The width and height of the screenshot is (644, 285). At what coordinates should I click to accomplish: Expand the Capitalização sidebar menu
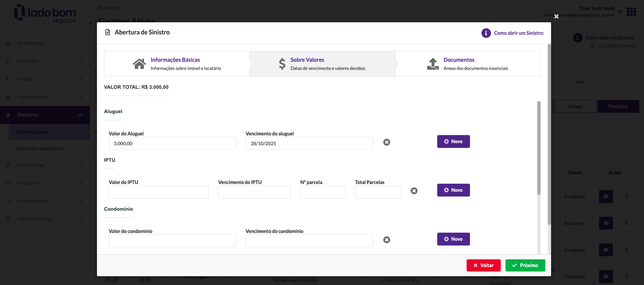click(x=45, y=97)
